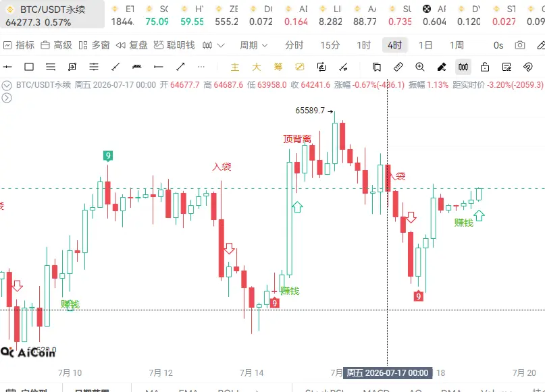This screenshot has height=392, width=545.
Task: Open the ticker priced 0.604
Action: [x=434, y=16]
